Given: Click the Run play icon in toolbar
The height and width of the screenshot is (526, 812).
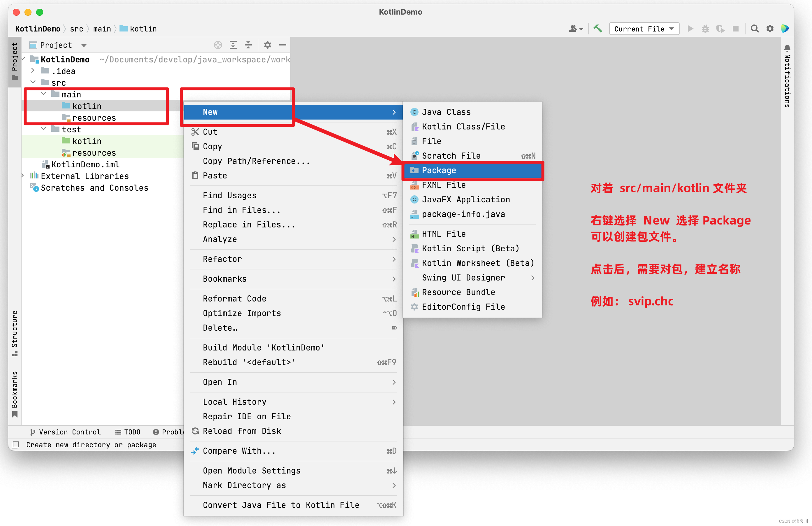Looking at the screenshot, I should click(690, 29).
